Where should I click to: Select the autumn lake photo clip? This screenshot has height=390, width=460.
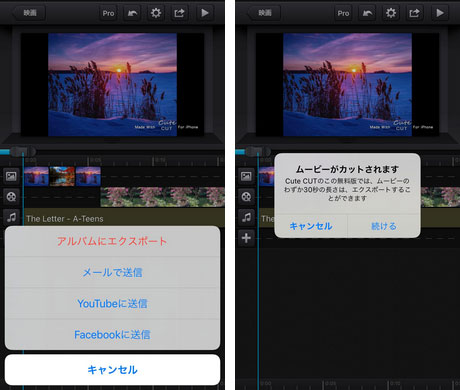coord(62,176)
